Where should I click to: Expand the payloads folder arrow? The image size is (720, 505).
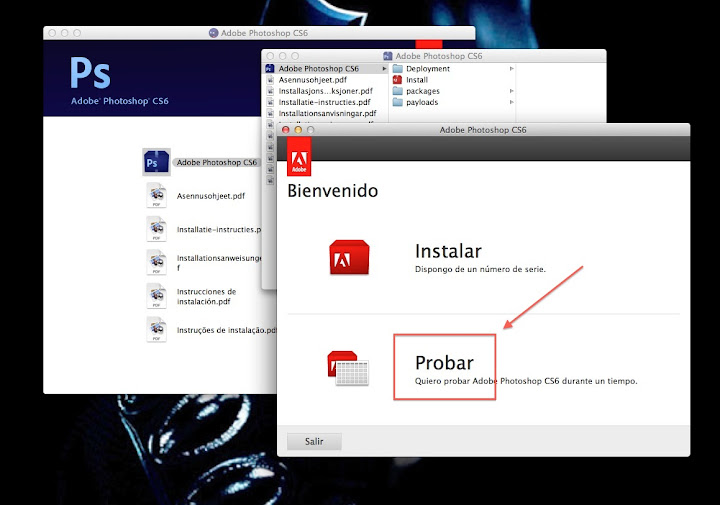pos(511,102)
